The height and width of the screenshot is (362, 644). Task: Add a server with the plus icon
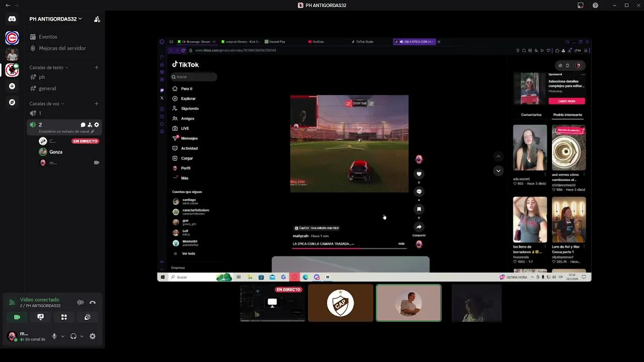[12, 86]
